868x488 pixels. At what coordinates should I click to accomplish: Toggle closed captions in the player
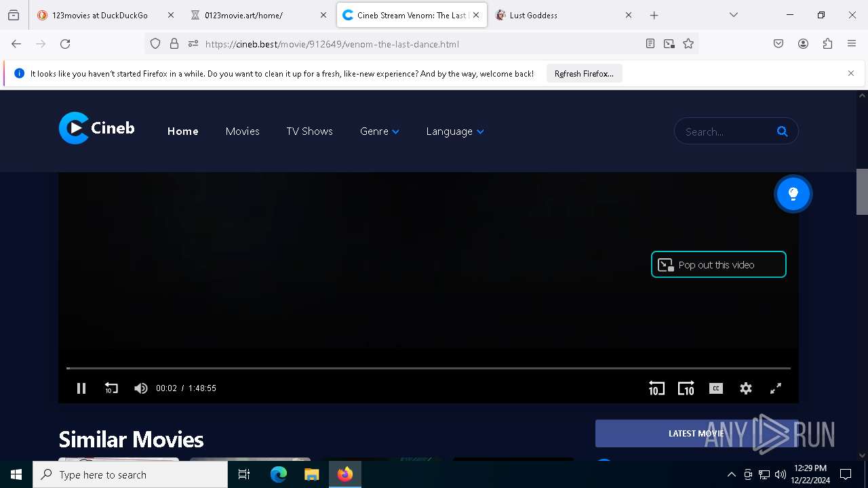pyautogui.click(x=716, y=388)
